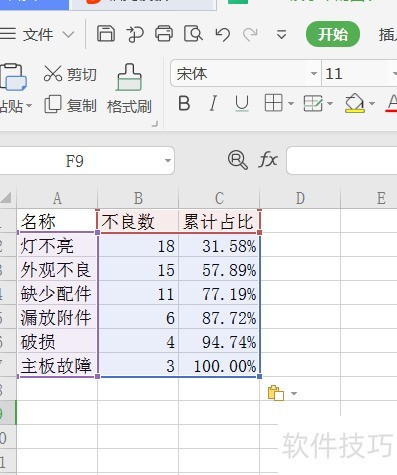Image resolution: width=397 pixels, height=475 pixels.
Task: Open the Name Box F9 dropdown arrow
Action: pos(168,161)
